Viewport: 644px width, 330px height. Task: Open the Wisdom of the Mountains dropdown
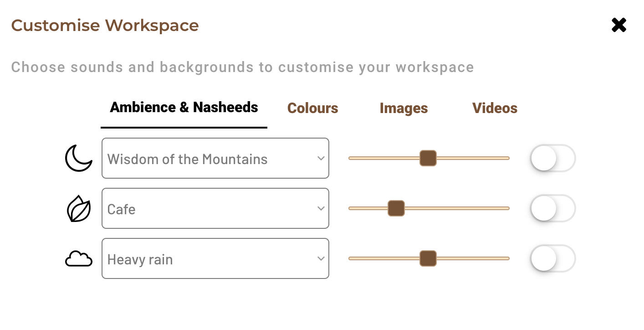[215, 158]
